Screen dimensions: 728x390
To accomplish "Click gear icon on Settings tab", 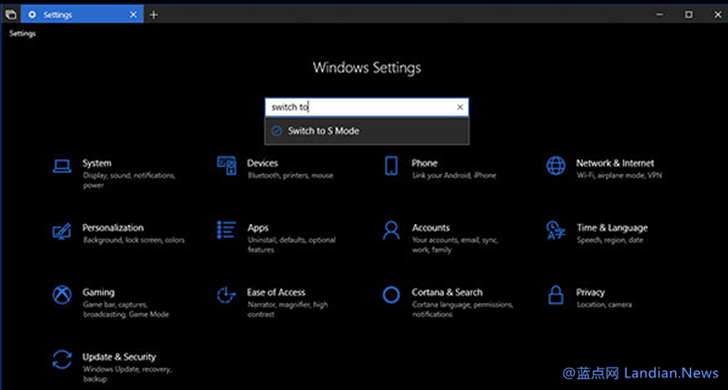I will point(32,15).
